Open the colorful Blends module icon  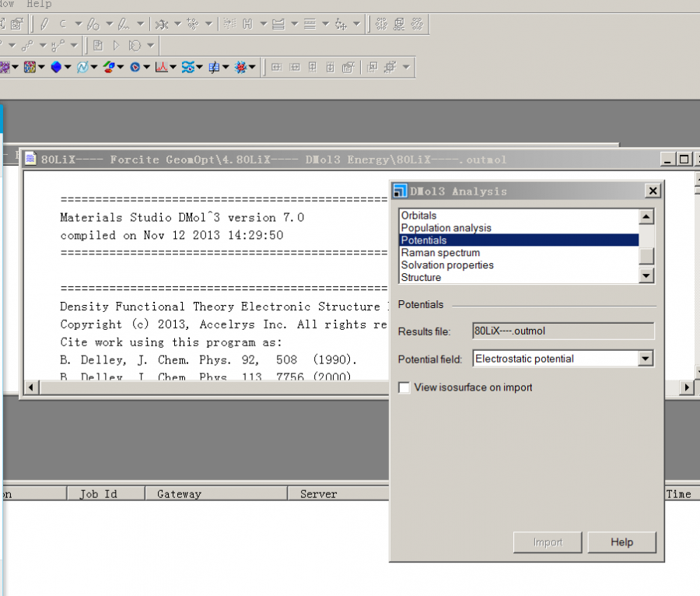tap(30, 67)
